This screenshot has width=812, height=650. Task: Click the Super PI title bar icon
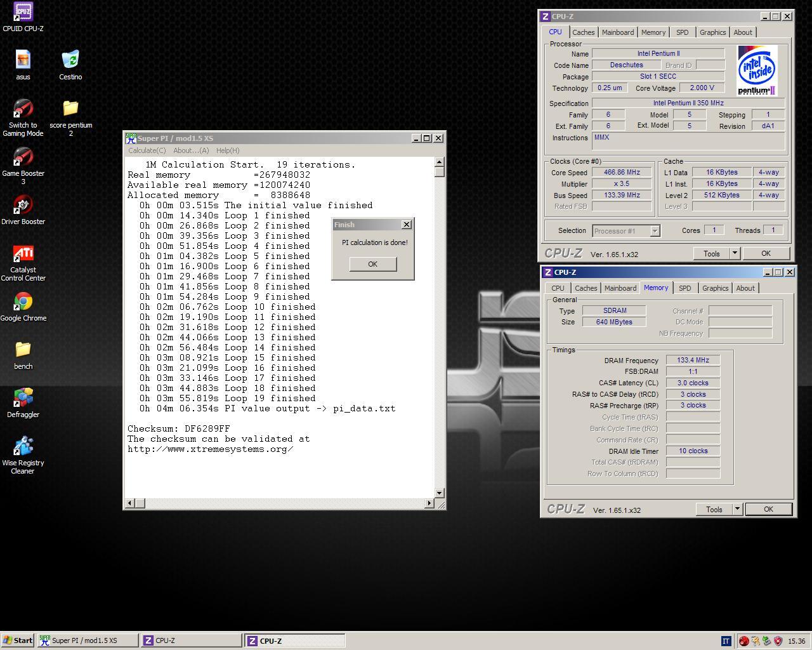click(131, 138)
